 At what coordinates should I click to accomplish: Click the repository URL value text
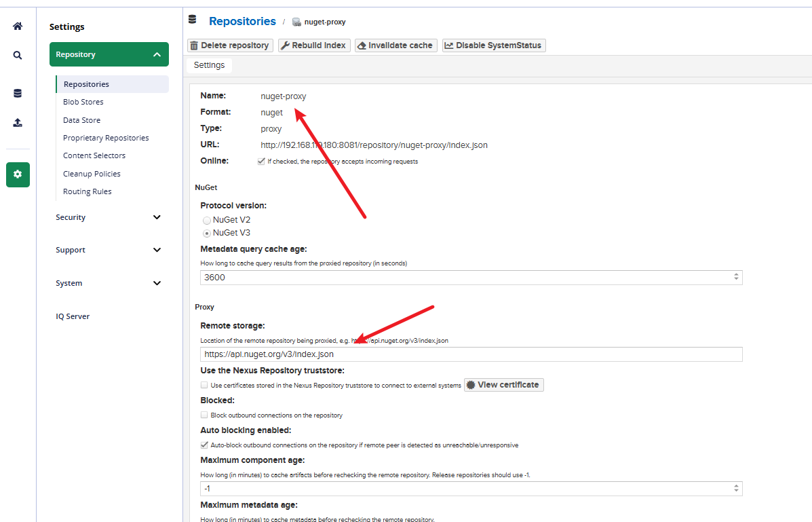click(374, 145)
